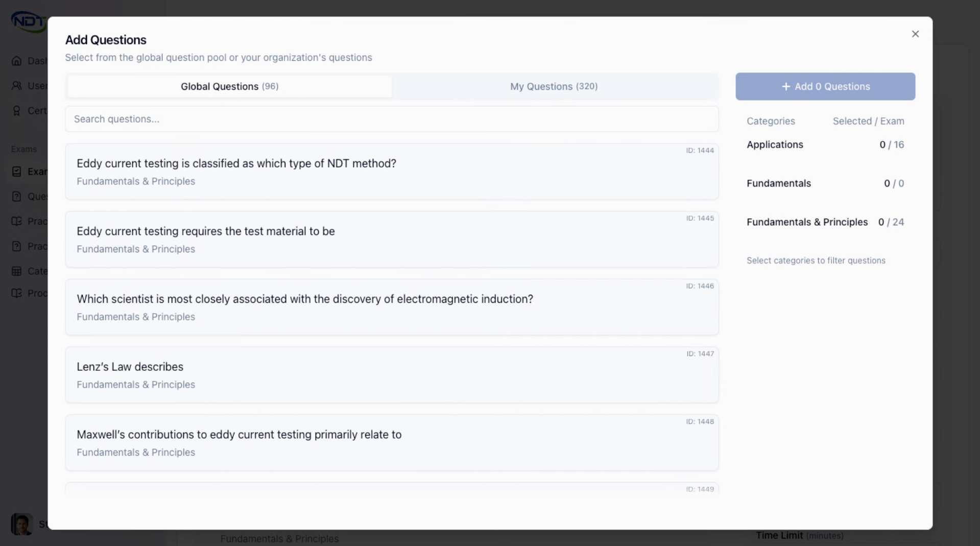Viewport: 980px width, 546px height.
Task: Click the '0 / 24' count value
Action: [x=891, y=222]
